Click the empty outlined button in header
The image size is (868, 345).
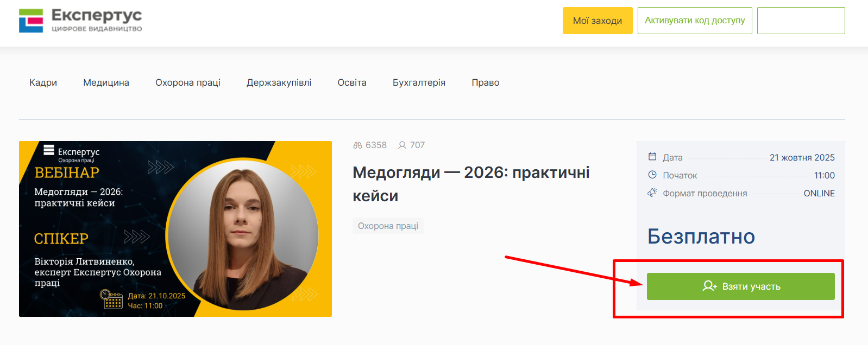(801, 21)
